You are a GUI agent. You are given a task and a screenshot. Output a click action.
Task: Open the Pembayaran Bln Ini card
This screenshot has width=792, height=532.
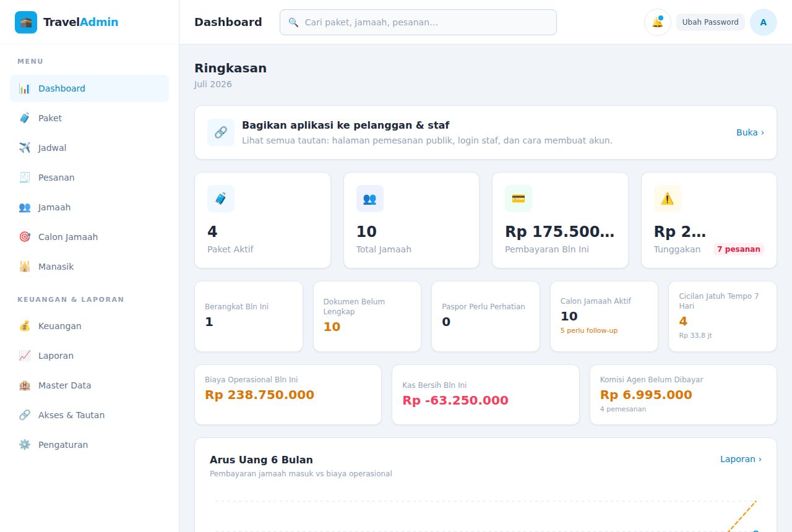pyautogui.click(x=561, y=220)
